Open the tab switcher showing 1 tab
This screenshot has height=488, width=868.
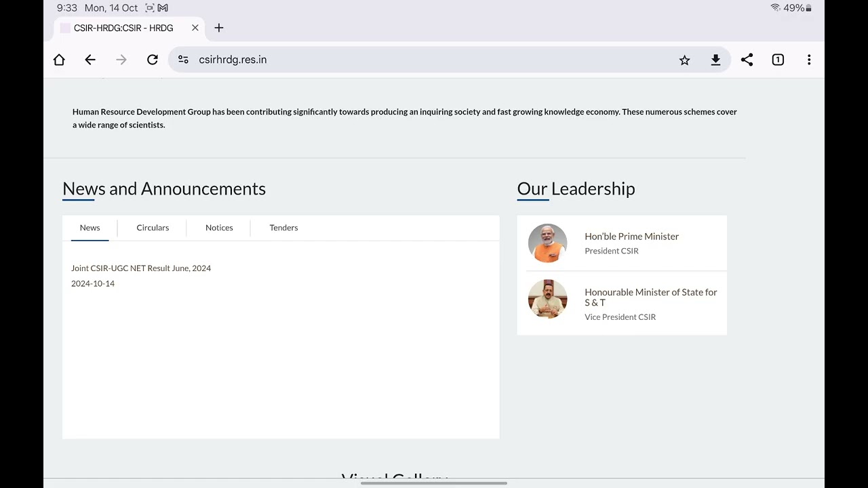(778, 60)
